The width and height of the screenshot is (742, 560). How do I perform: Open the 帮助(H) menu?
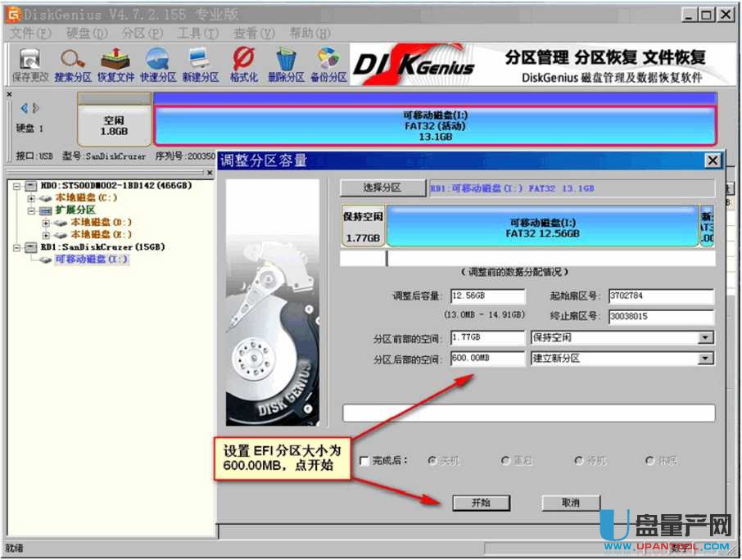(x=310, y=33)
